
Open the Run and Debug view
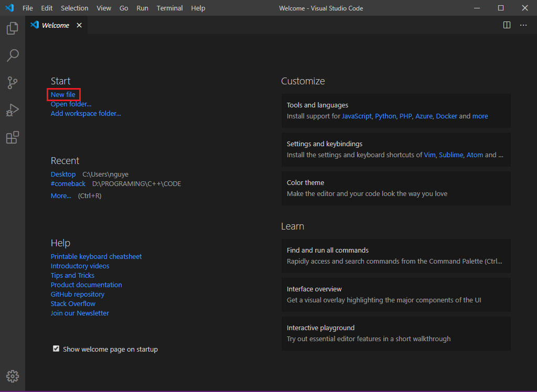(12, 110)
